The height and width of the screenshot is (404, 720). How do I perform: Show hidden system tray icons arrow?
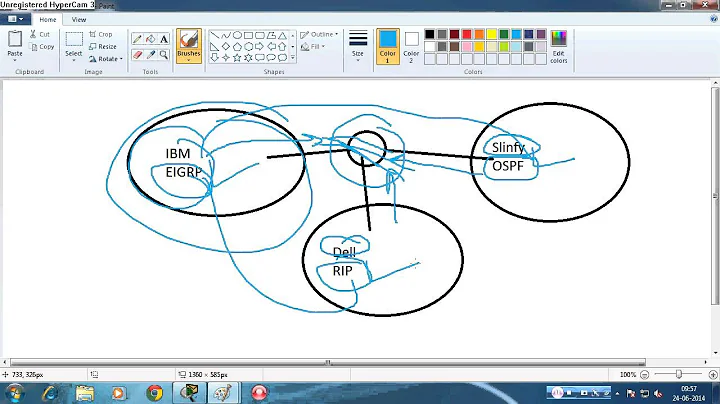click(x=617, y=393)
